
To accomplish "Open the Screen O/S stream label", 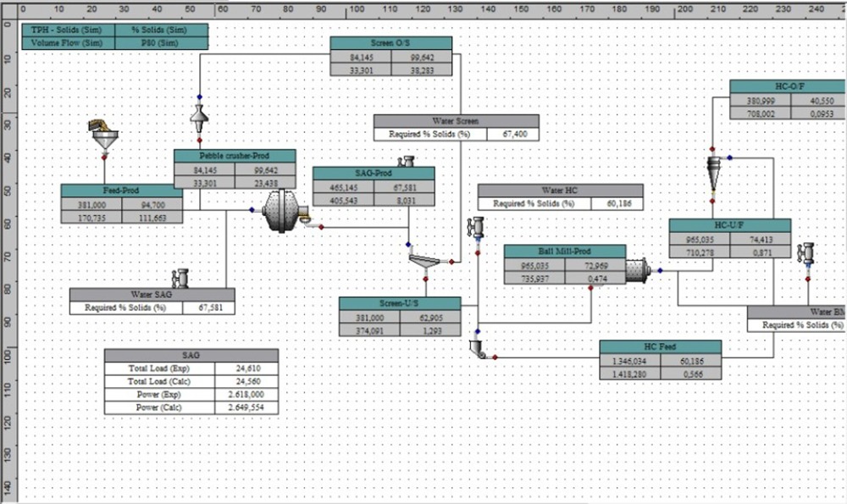I will point(390,43).
